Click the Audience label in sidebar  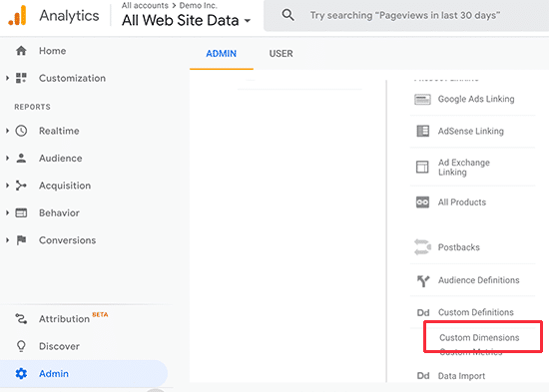coord(60,159)
